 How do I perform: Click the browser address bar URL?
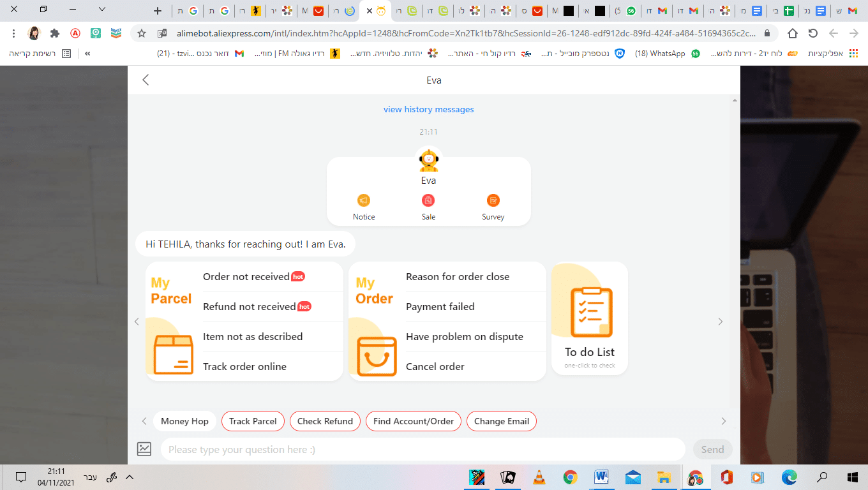point(466,33)
